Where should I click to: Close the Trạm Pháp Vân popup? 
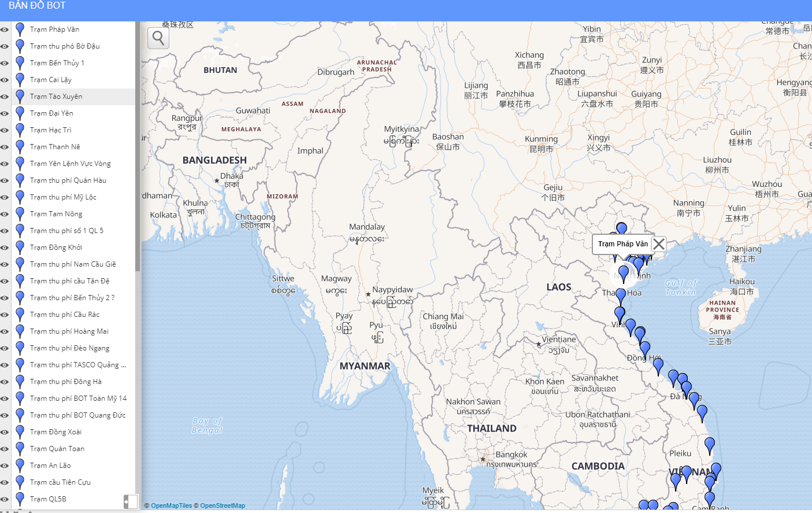coord(658,244)
